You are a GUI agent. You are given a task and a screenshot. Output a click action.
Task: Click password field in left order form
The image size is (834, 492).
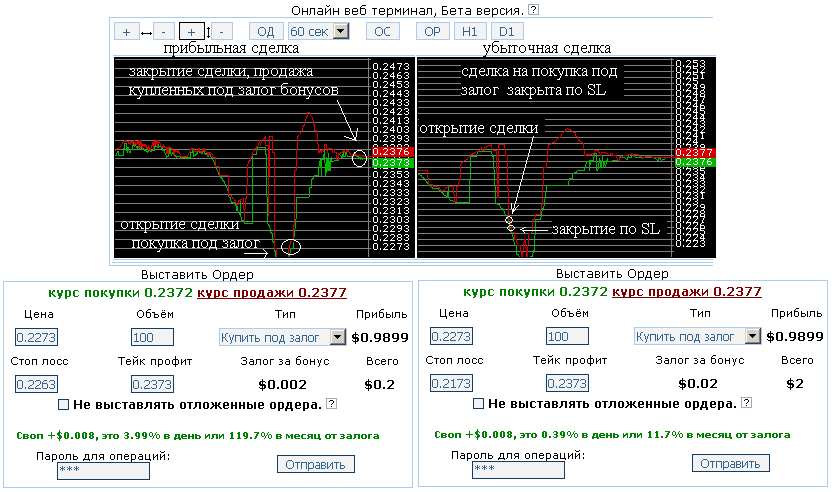(103, 471)
